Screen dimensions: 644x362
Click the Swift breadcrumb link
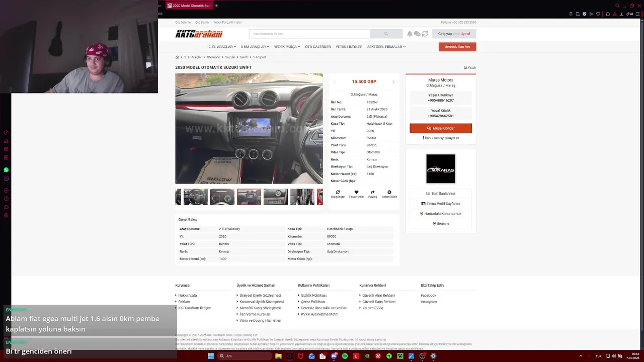(x=244, y=57)
